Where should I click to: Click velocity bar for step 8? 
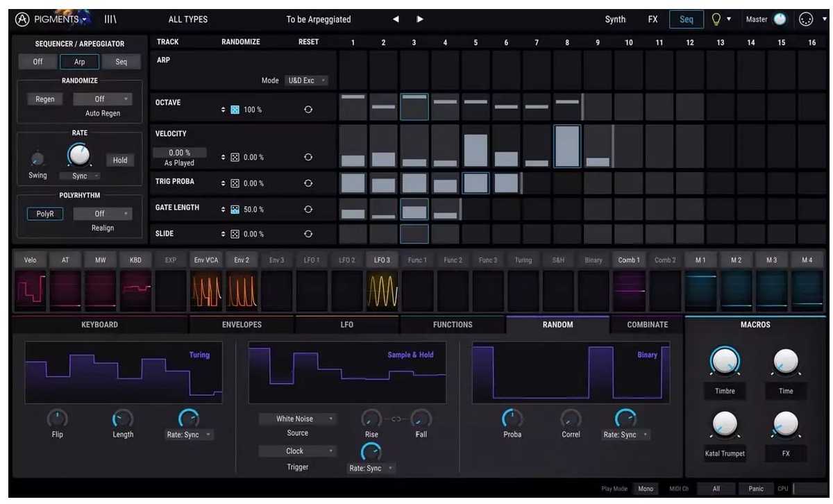pos(567,146)
